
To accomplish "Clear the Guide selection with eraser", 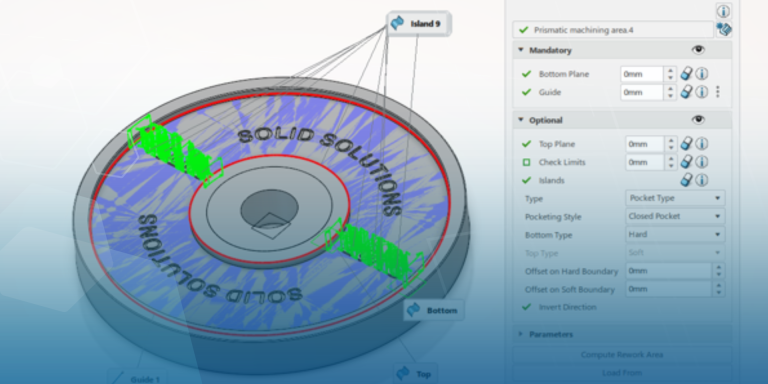I will [x=686, y=92].
